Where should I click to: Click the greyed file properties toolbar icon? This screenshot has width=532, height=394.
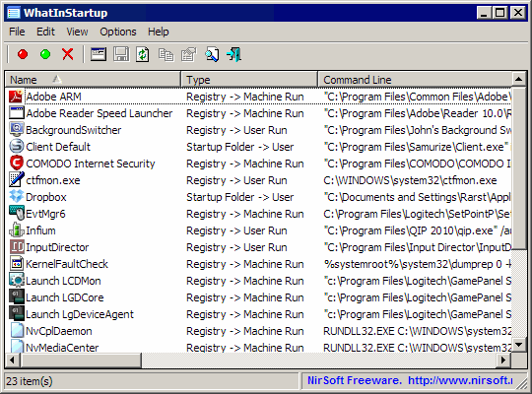[x=188, y=54]
